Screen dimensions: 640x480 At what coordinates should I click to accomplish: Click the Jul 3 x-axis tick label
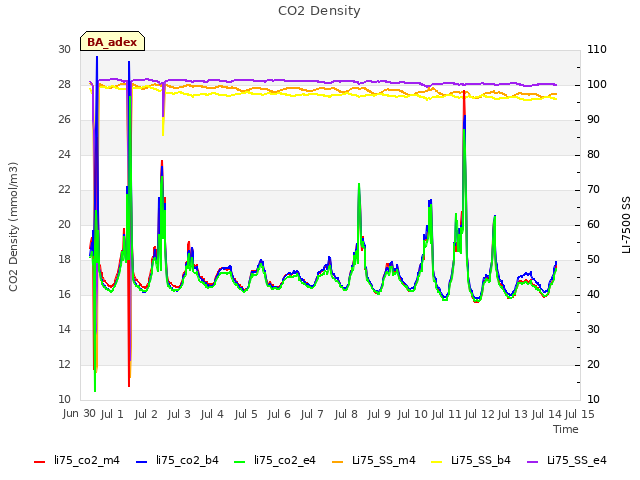(179, 414)
